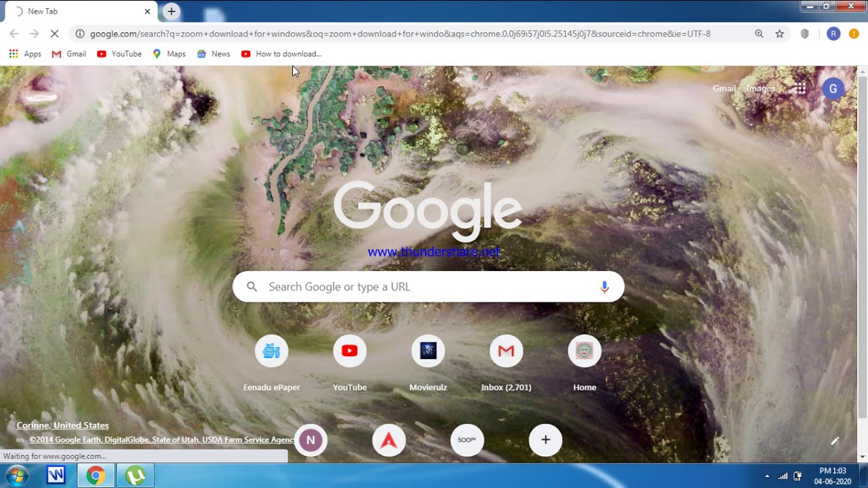Click Images link on Google page

click(x=761, y=88)
